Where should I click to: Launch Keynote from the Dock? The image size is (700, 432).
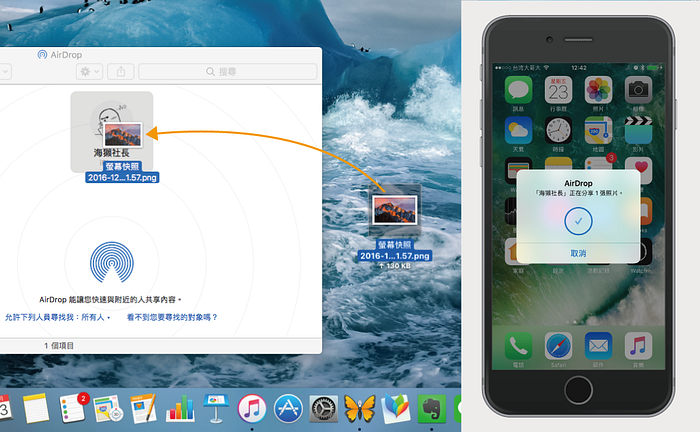point(216,408)
